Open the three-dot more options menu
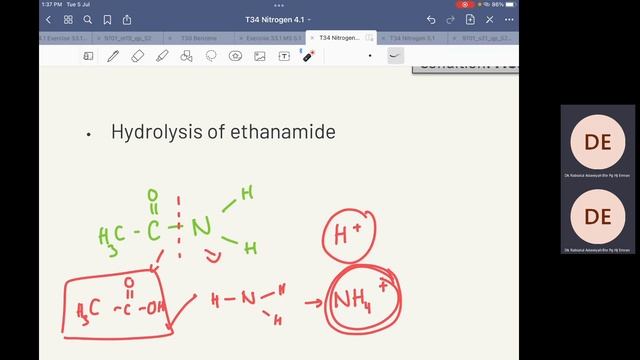 coord(509,20)
